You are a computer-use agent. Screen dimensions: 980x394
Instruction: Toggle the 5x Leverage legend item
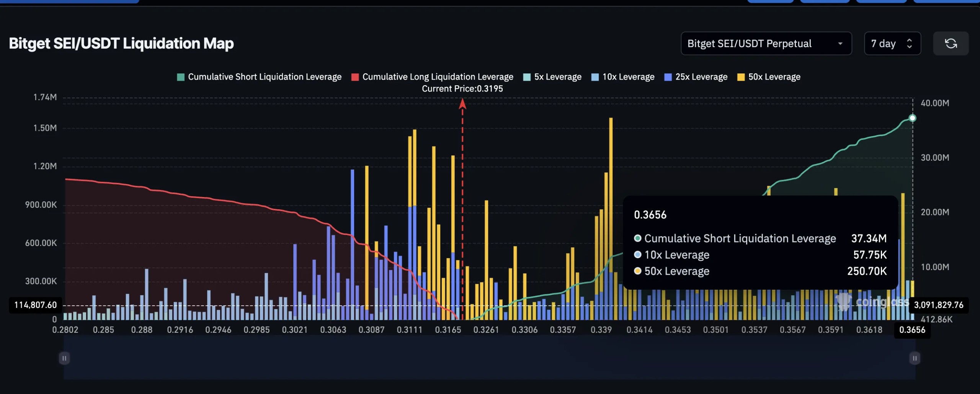click(552, 77)
